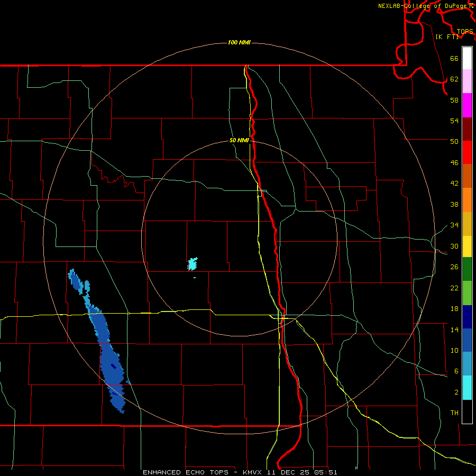Click the black TH swatch in the legend
The height and width of the screenshot is (476, 476).
point(467,411)
